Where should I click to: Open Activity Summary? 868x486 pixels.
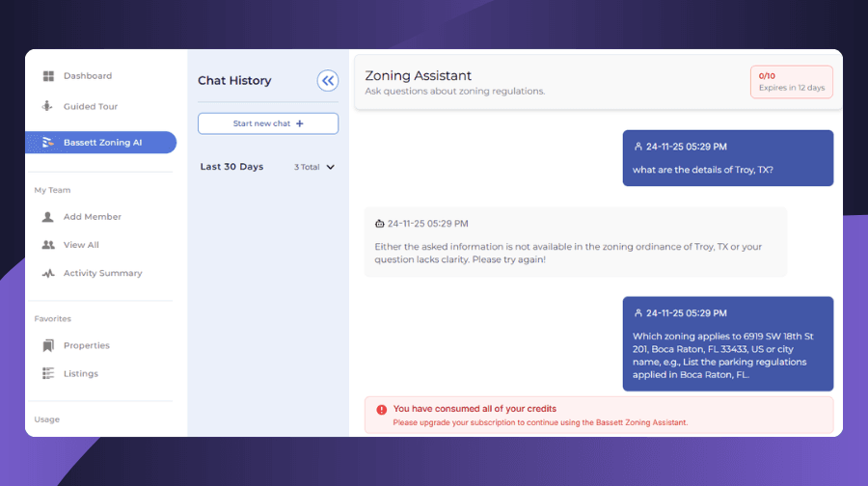(x=101, y=273)
